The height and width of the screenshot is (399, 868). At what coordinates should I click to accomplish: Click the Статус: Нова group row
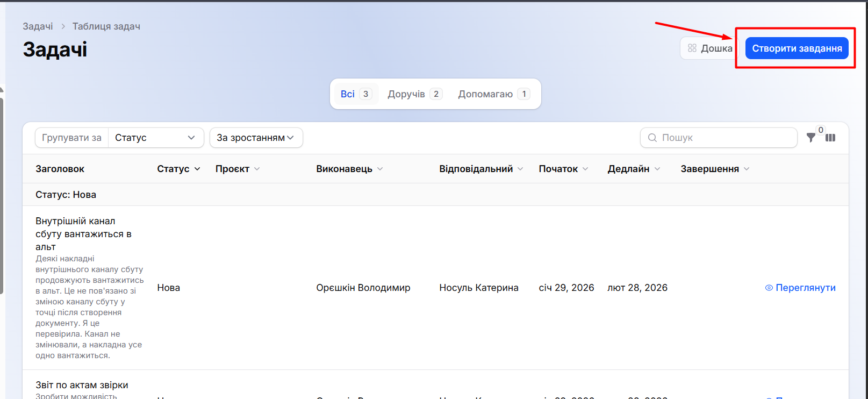coord(435,195)
